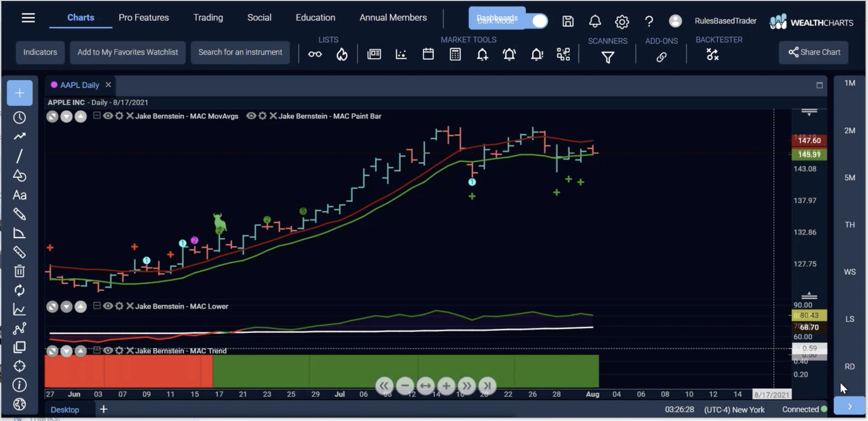Click Search for an instrument field

click(x=240, y=52)
